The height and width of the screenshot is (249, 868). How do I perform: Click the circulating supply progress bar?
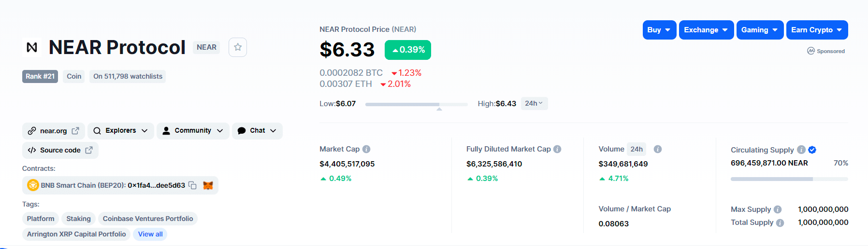[x=789, y=179]
